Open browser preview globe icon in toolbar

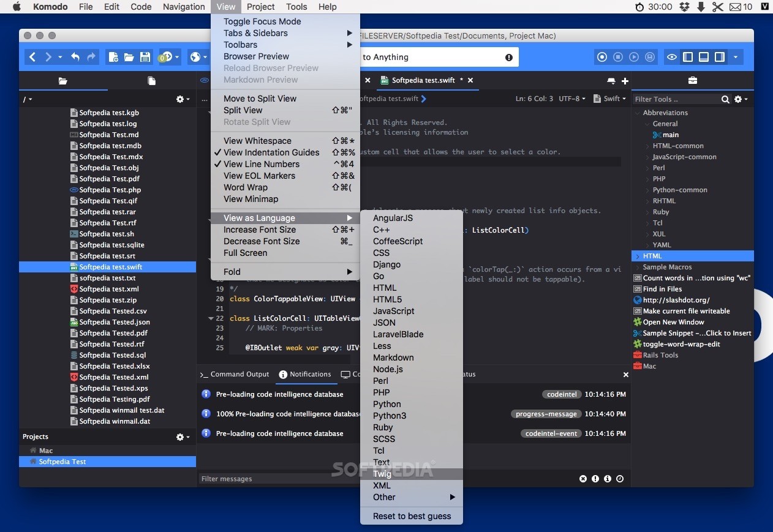click(195, 57)
